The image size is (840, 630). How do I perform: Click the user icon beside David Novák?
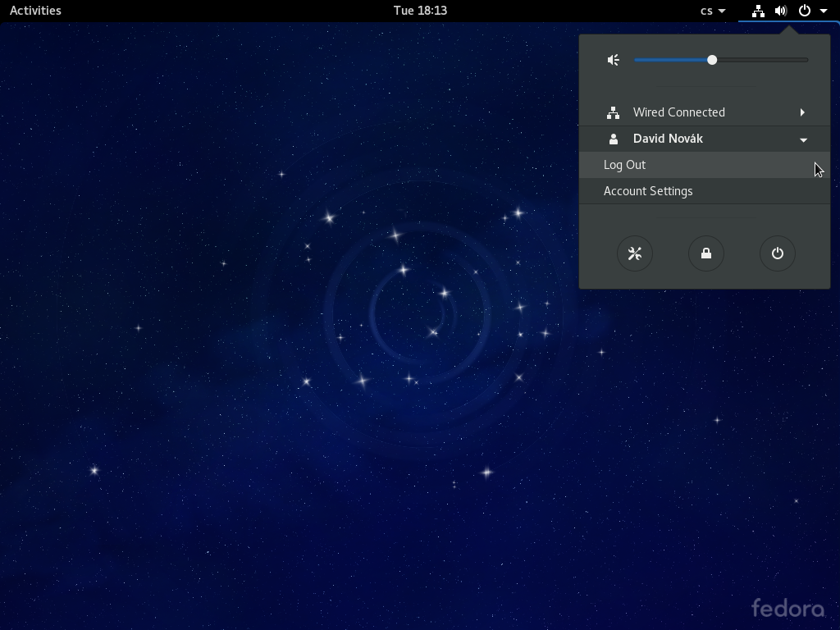(x=613, y=139)
